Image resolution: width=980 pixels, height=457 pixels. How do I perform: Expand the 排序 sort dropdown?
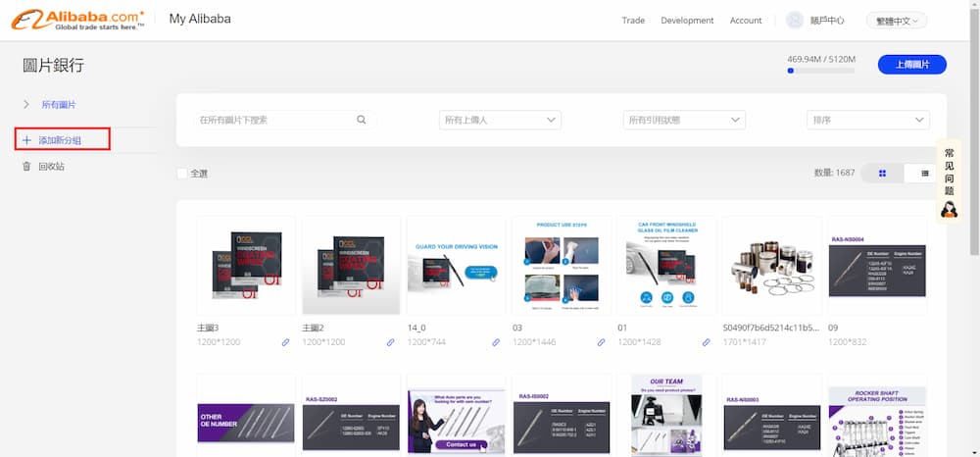click(867, 120)
